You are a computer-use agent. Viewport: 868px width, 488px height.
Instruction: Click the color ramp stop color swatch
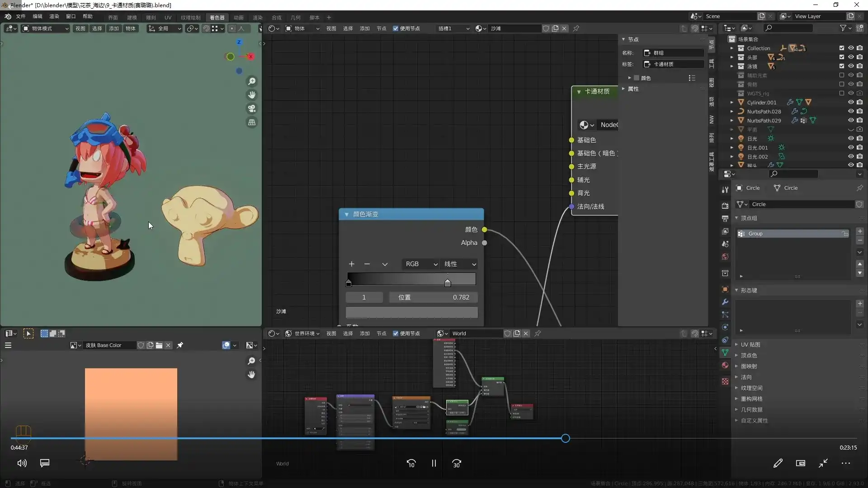click(x=411, y=312)
